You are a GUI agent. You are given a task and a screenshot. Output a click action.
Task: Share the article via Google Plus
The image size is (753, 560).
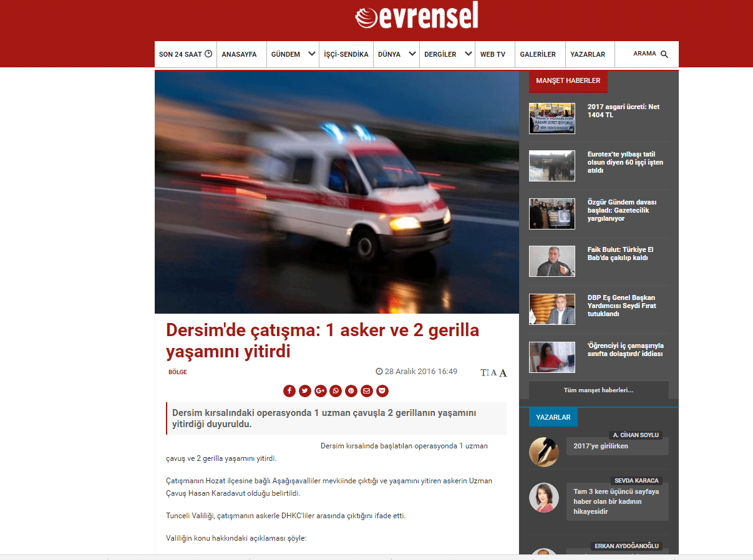click(x=321, y=391)
